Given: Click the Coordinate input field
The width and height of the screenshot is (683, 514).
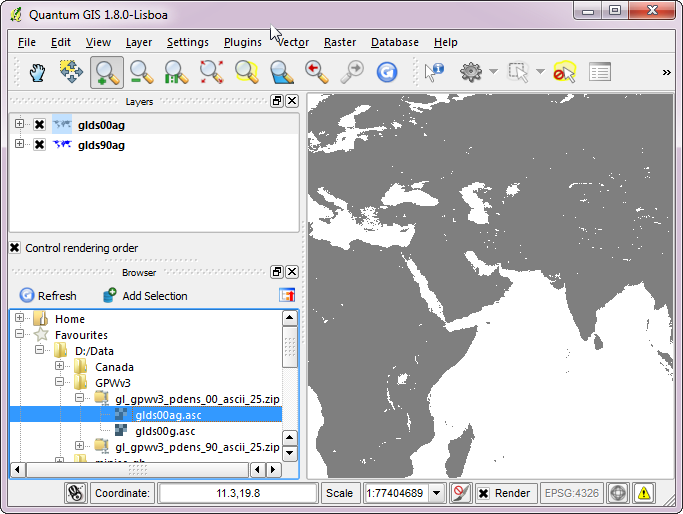Looking at the screenshot, I should tap(238, 493).
